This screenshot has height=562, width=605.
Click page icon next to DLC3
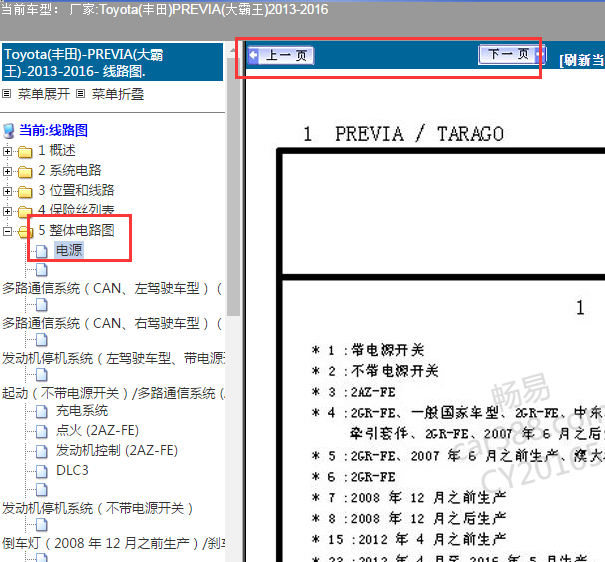click(x=41, y=471)
